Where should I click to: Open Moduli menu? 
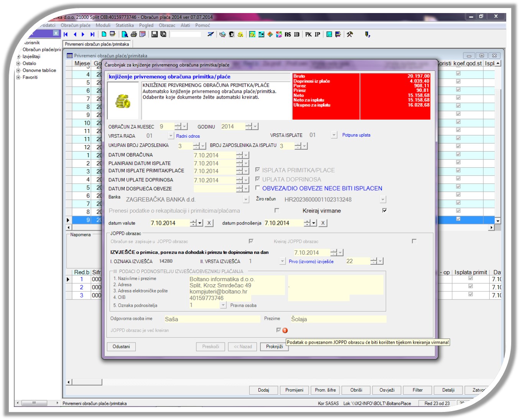[x=103, y=25]
